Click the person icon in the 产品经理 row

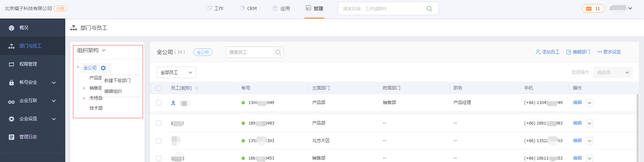click(173, 103)
